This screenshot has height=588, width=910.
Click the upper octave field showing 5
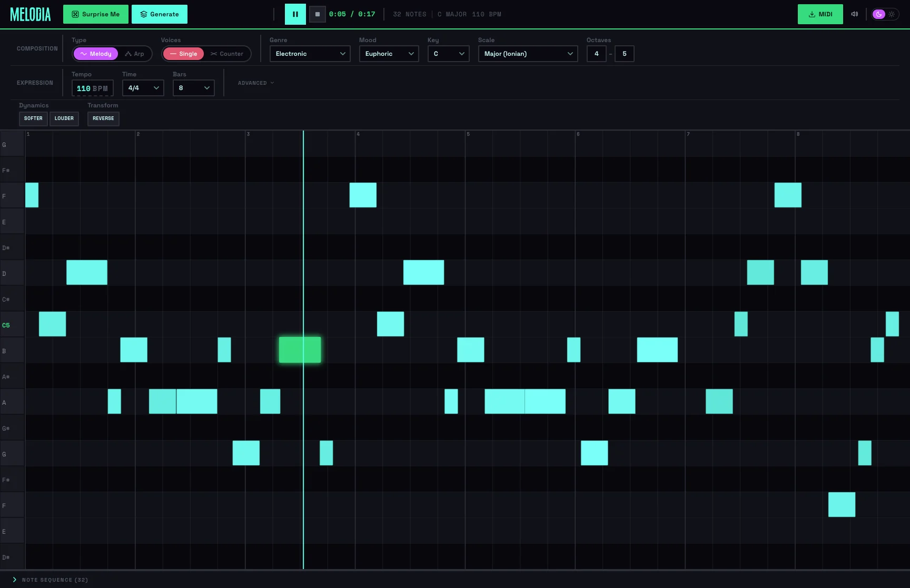point(625,54)
